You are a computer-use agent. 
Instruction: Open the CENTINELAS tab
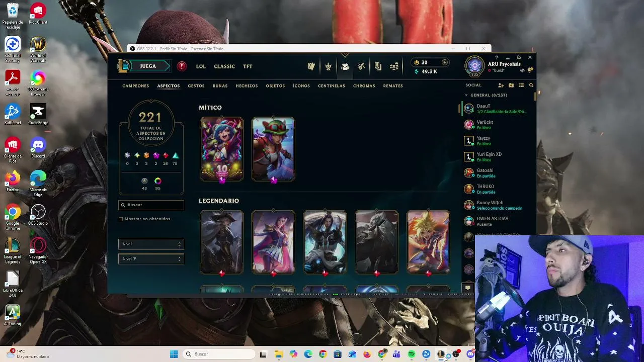tap(332, 86)
